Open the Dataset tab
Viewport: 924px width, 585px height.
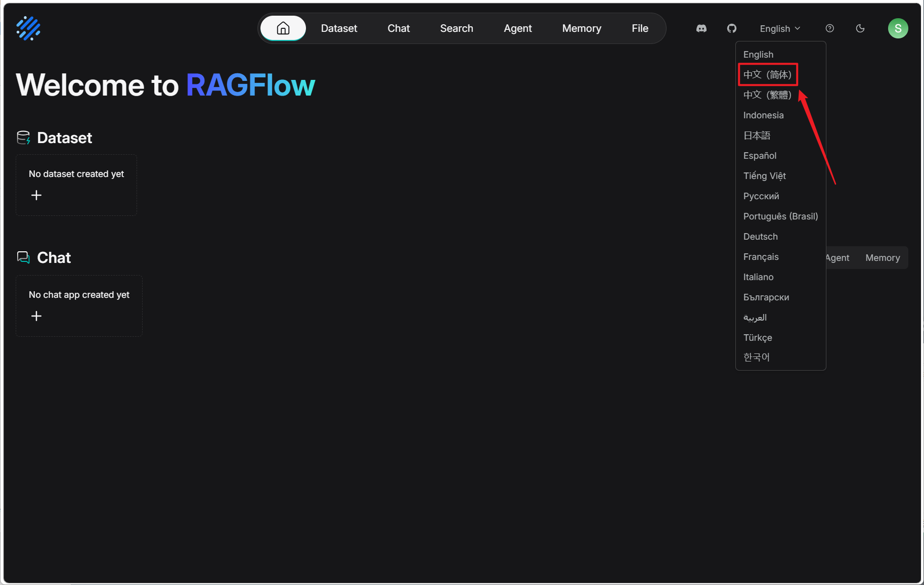[x=339, y=28]
